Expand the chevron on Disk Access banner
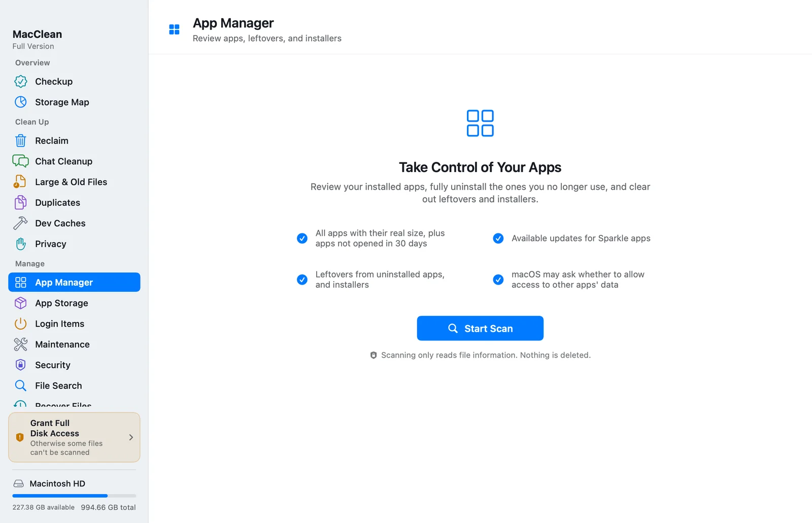 [x=131, y=437]
